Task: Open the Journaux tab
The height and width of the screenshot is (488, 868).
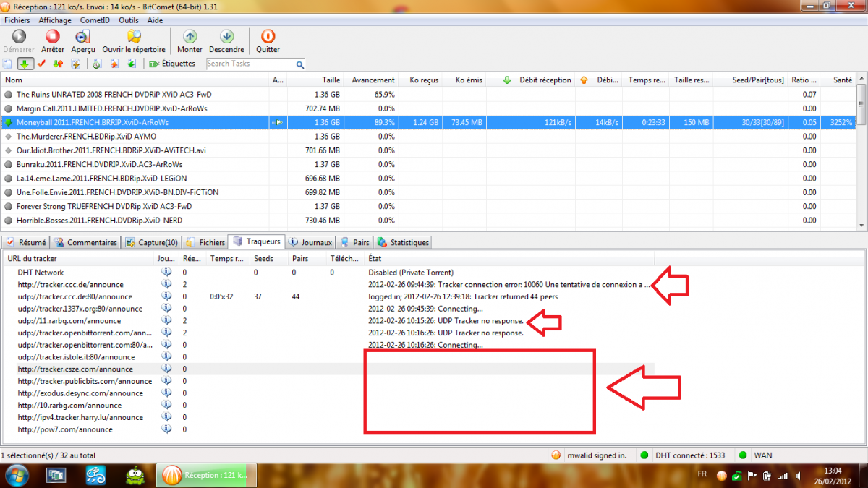Action: pyautogui.click(x=310, y=243)
